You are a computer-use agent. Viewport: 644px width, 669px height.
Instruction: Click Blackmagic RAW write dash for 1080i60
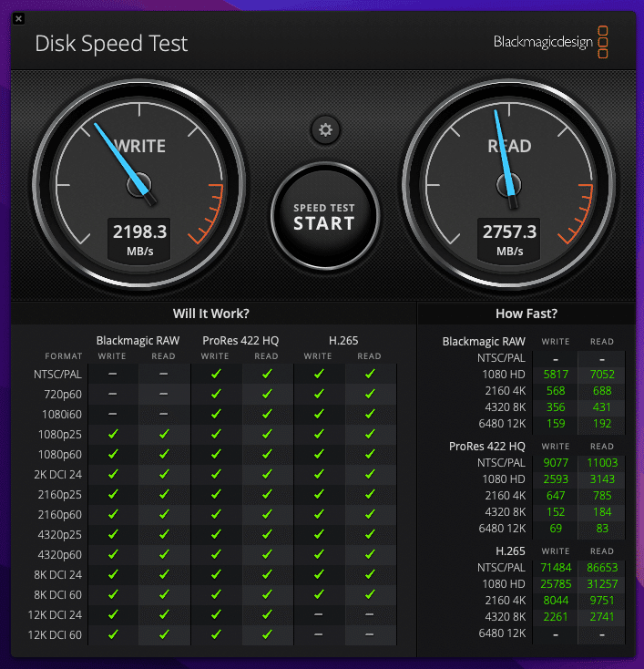113,414
